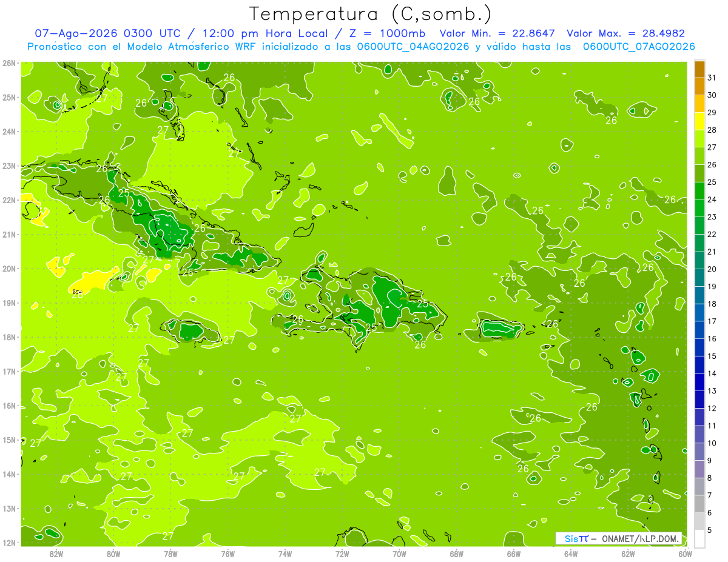Screen dimensions: 728x562
Task: Click the lime legend swatch between 27 and 28
Action: (699, 138)
